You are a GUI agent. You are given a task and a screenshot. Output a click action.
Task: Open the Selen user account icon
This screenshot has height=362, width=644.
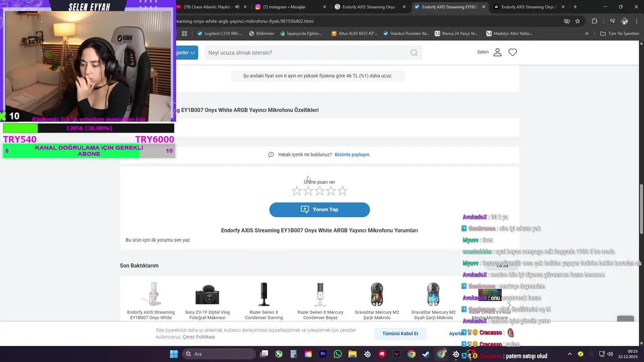click(x=497, y=52)
